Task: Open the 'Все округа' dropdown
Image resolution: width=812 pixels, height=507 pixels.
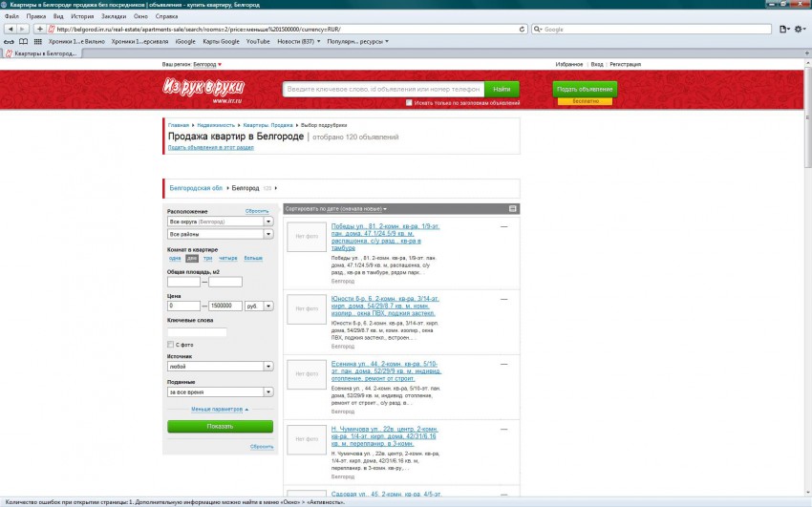Action: coord(221,222)
